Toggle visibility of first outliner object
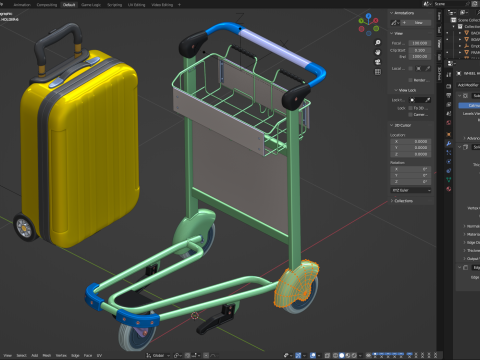The width and height of the screenshot is (480, 360). tap(447, 33)
